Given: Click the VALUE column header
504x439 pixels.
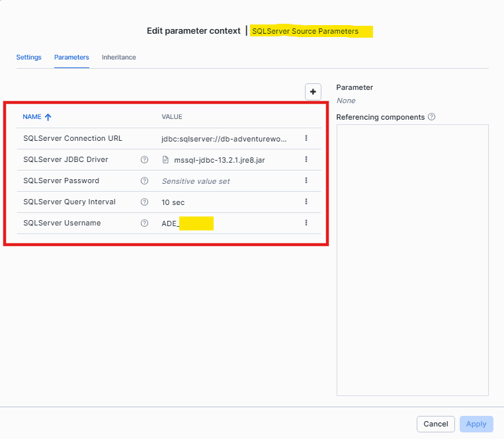Looking at the screenshot, I should (x=172, y=116).
